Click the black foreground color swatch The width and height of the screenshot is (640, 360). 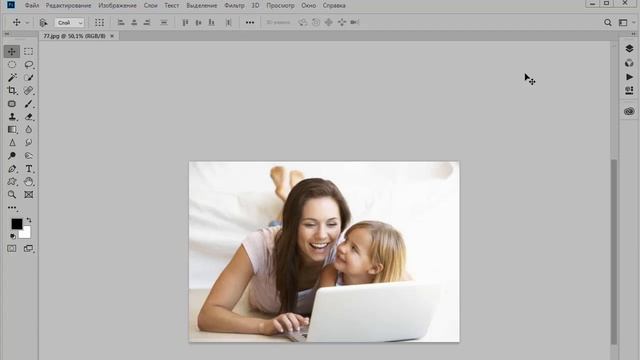coord(16,224)
